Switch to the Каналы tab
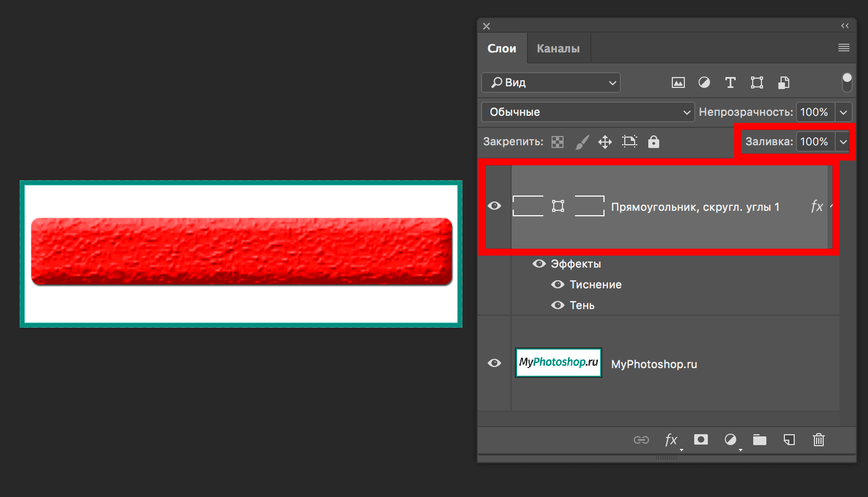The image size is (868, 497). [558, 49]
